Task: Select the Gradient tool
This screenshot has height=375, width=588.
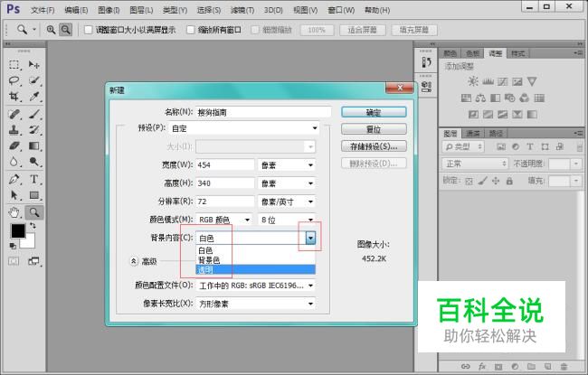Action: tap(34, 145)
